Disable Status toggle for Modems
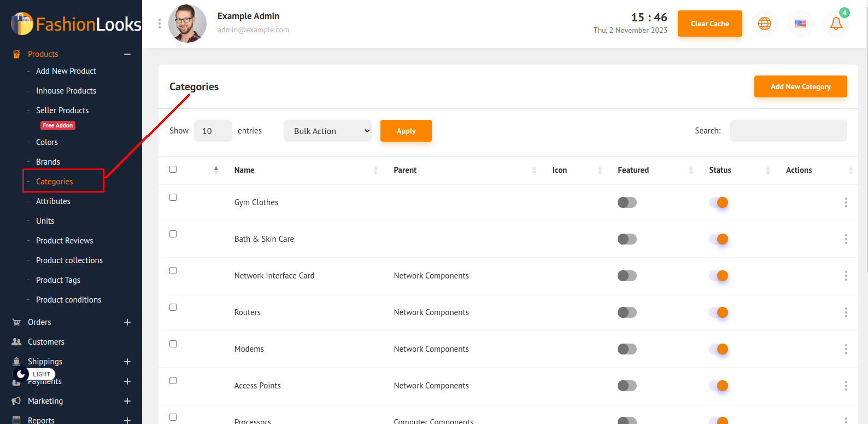Image resolution: width=868 pixels, height=424 pixels. (718, 349)
